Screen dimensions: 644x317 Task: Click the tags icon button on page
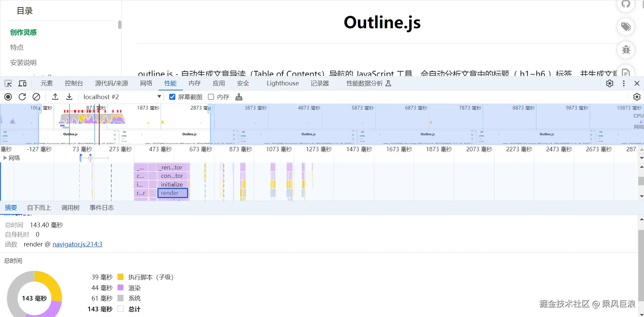[626, 27]
